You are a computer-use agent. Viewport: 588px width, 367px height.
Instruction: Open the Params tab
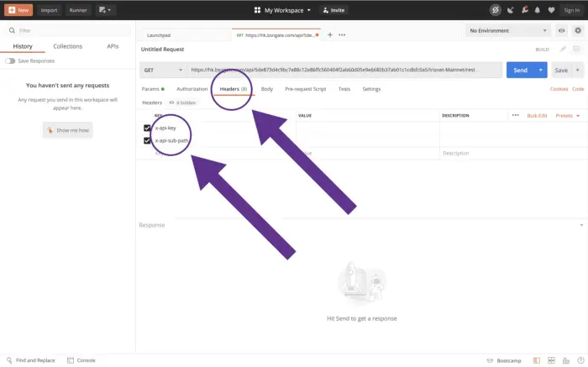[x=153, y=89]
